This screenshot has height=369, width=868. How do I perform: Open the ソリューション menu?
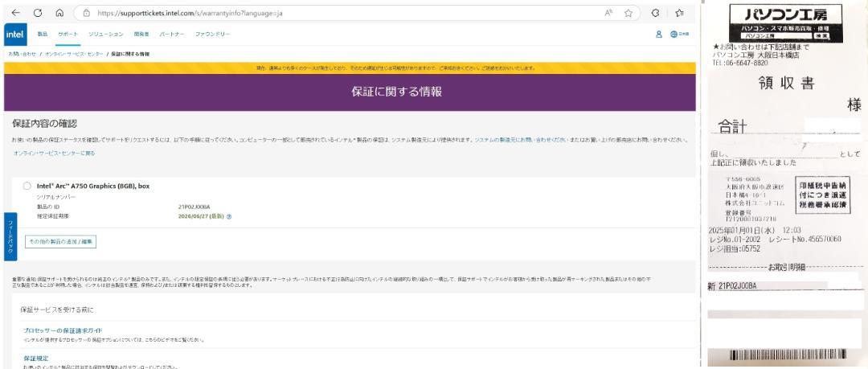106,35
